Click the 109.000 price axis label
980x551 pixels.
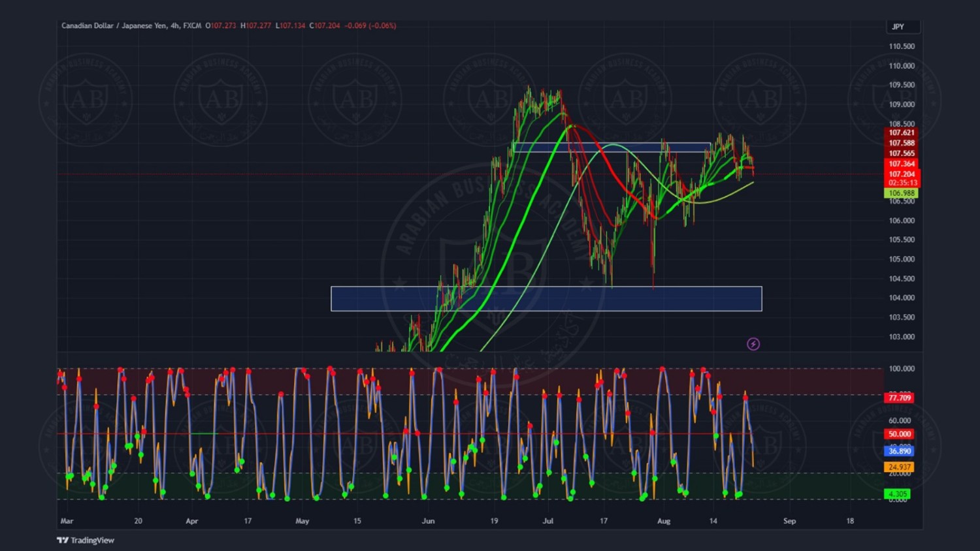tap(902, 104)
